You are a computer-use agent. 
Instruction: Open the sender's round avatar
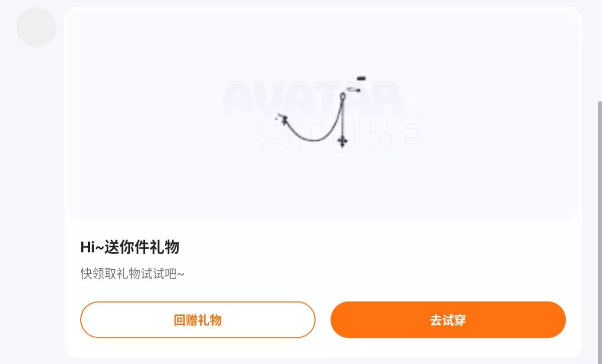tap(36, 28)
